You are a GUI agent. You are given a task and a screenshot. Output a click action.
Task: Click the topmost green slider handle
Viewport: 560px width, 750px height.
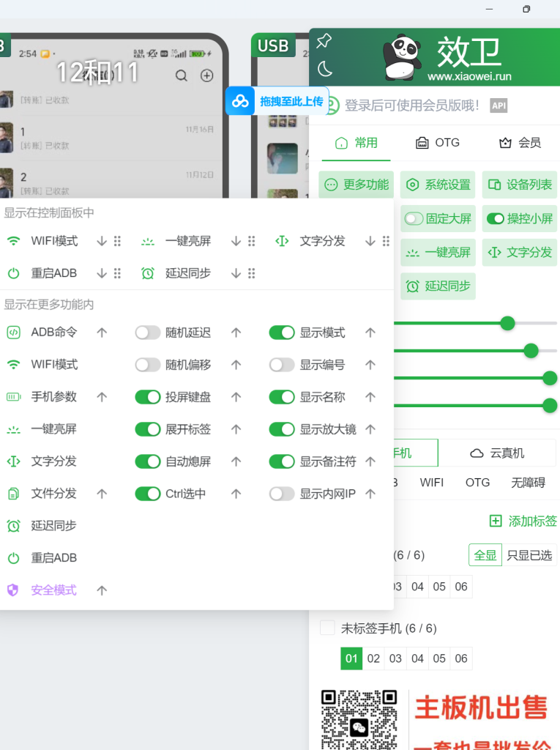[x=507, y=323]
